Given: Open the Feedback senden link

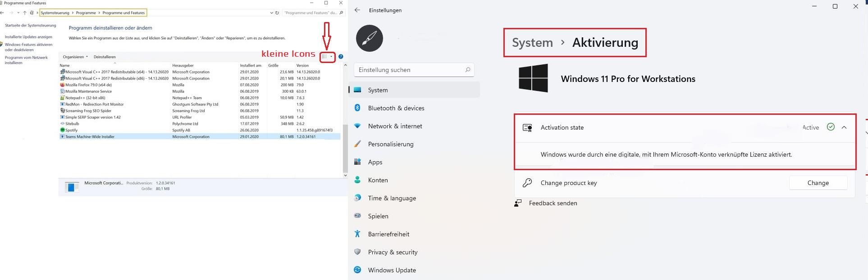Looking at the screenshot, I should pos(553,203).
